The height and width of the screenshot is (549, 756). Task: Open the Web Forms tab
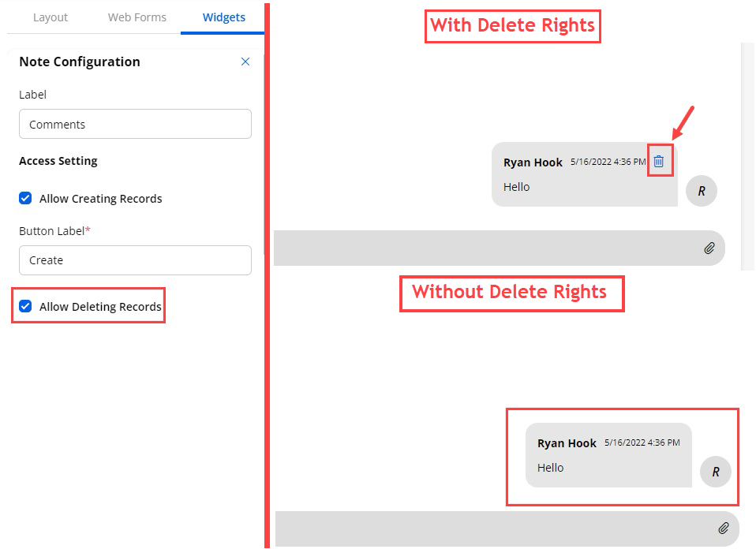tap(137, 17)
